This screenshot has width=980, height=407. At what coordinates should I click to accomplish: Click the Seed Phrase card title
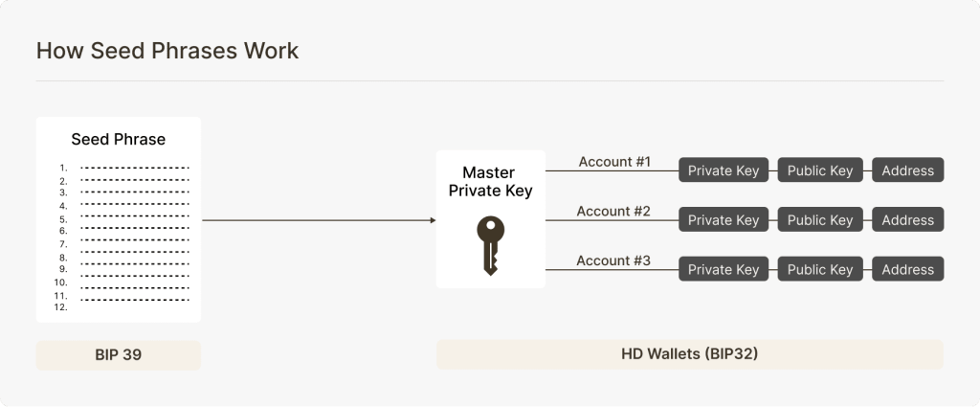[119, 140]
